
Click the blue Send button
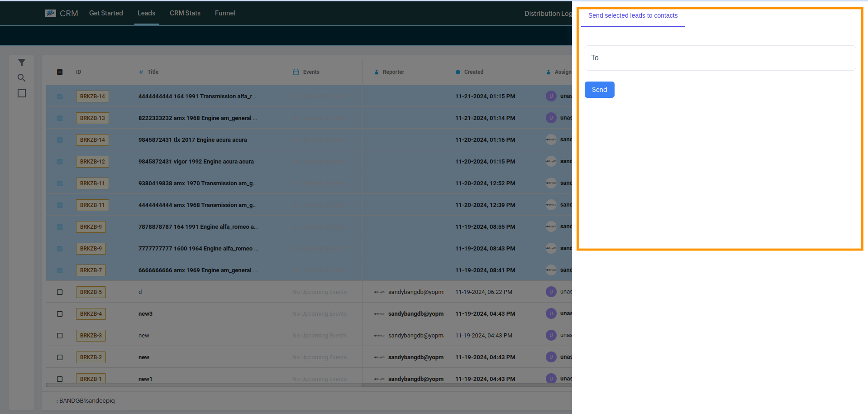599,90
